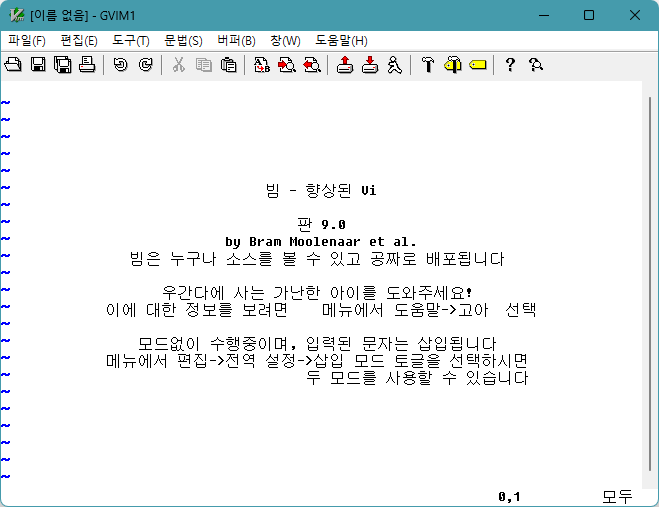Click the vertical scrollbar on the right
Image resolution: width=659 pixels, height=507 pixels.
pyautogui.click(x=650, y=284)
